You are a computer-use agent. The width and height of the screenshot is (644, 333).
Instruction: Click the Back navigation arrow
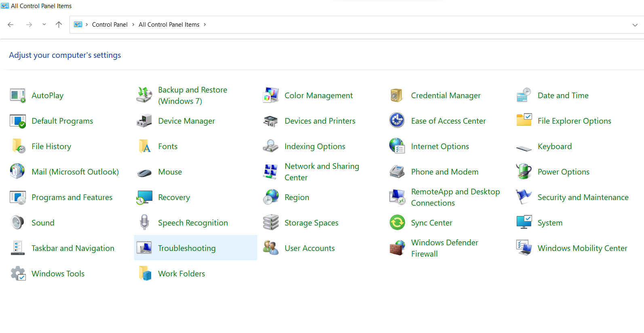click(11, 25)
